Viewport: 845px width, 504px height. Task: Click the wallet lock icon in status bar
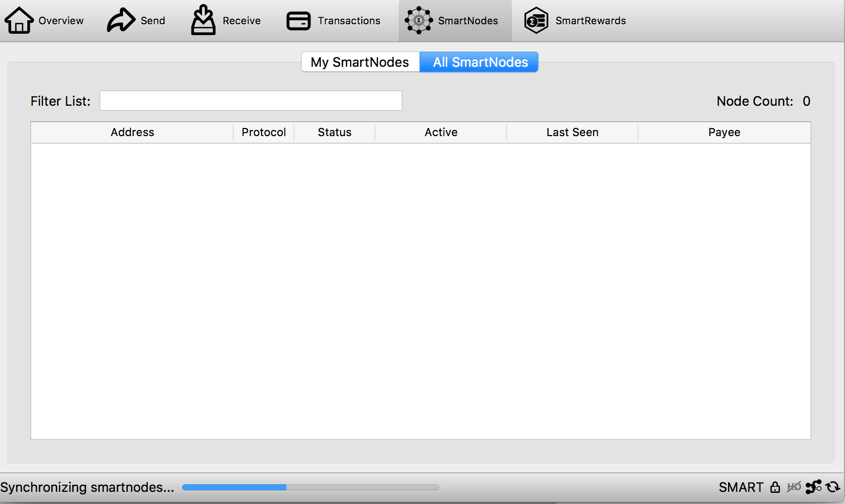tap(775, 487)
